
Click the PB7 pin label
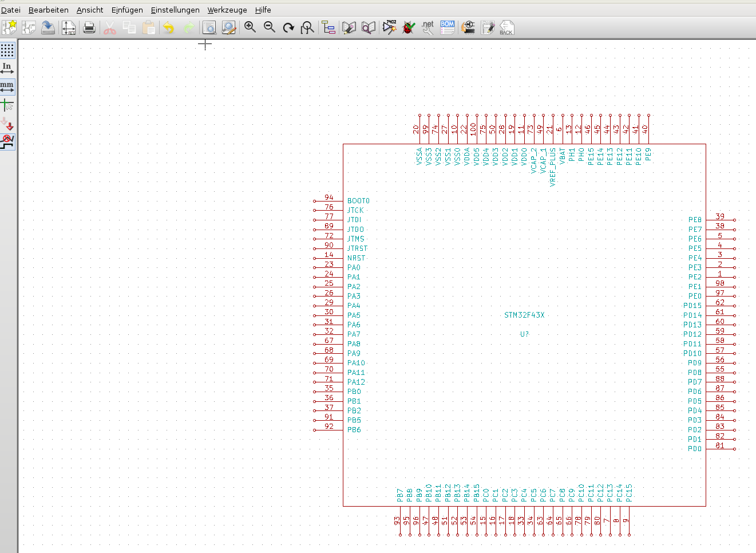[x=400, y=495]
